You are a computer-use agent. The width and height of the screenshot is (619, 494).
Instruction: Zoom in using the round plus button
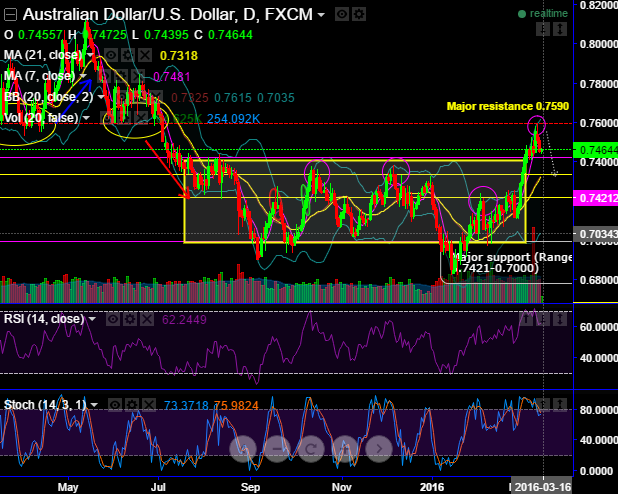pyautogui.click(x=345, y=449)
